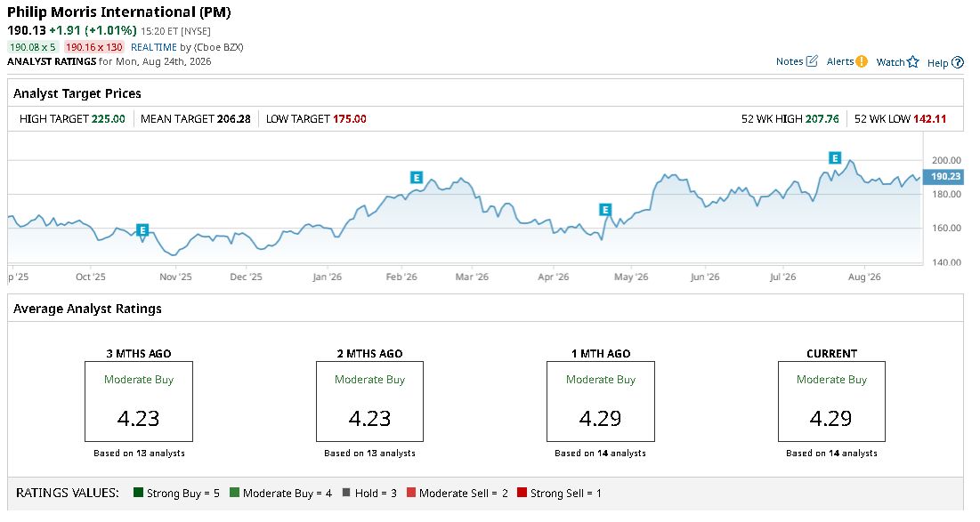
Task: Select the 2 MTHS AGO rating box
Action: (369, 401)
